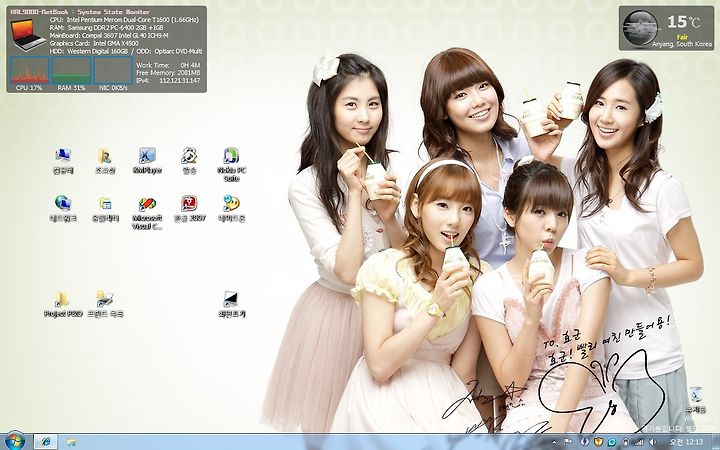Click the Free Memory 2081MB text

click(x=168, y=73)
